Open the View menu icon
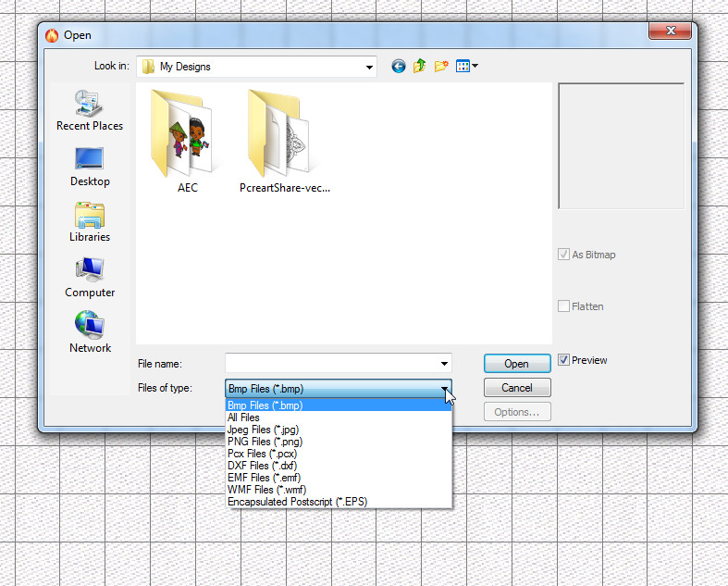728x586 pixels. pos(463,67)
